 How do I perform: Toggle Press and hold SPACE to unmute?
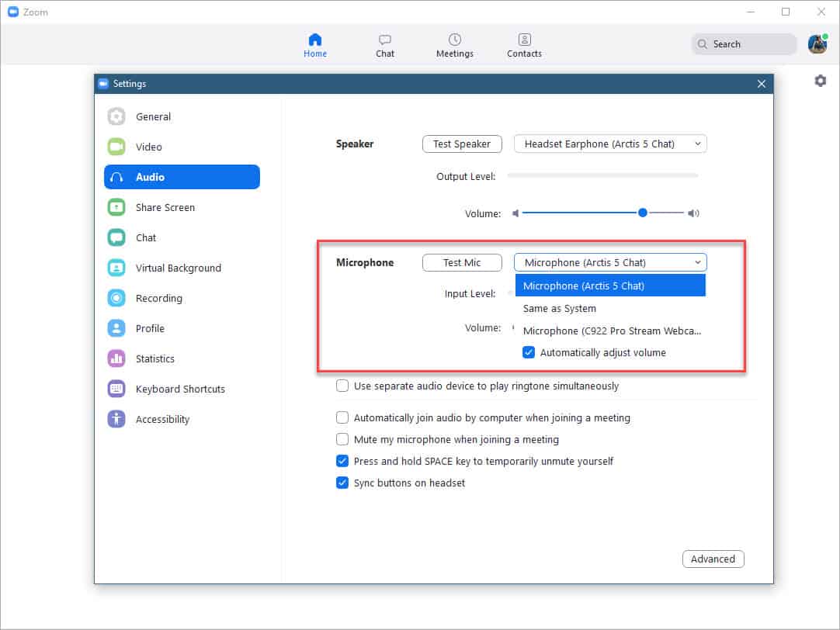click(342, 461)
